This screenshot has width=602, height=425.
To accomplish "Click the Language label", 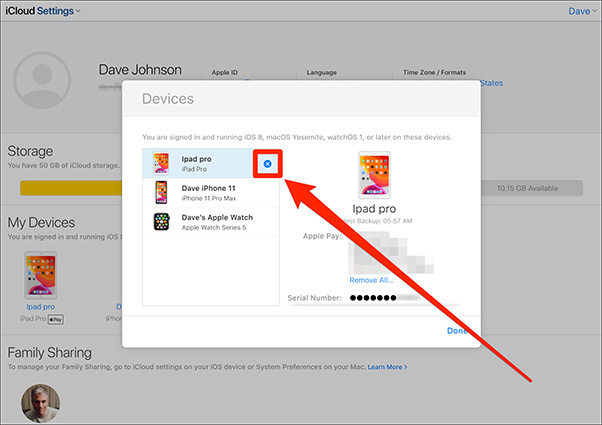I will (321, 72).
